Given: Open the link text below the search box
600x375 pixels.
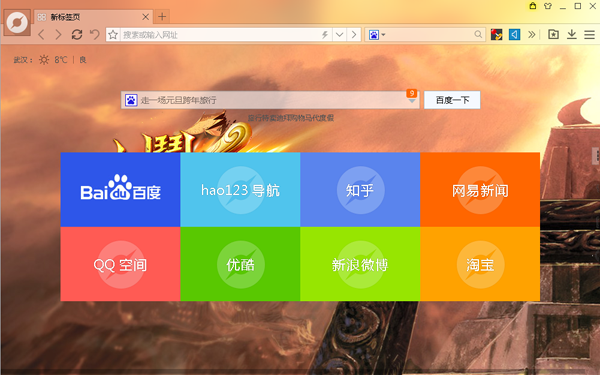Looking at the screenshot, I should 291,118.
